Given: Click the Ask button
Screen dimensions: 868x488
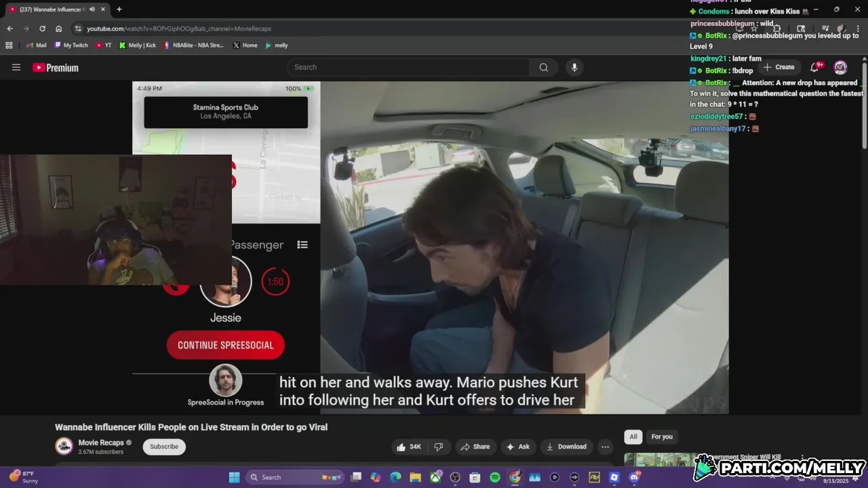Looking at the screenshot, I should coord(517,447).
